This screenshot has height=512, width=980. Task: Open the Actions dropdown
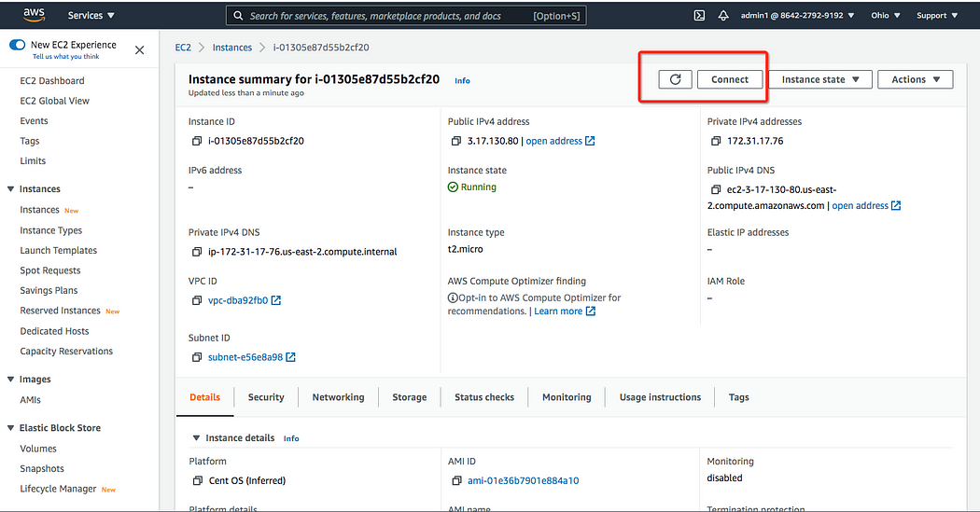pyautogui.click(x=916, y=79)
